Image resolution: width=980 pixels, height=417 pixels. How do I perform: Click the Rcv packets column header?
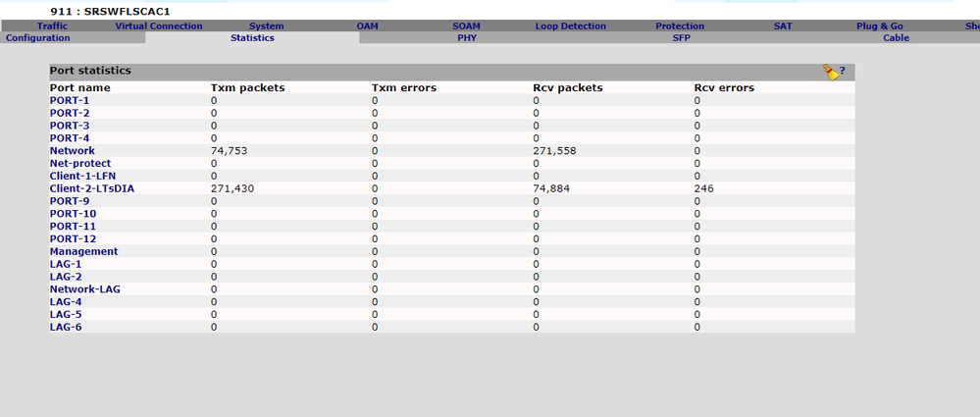568,88
